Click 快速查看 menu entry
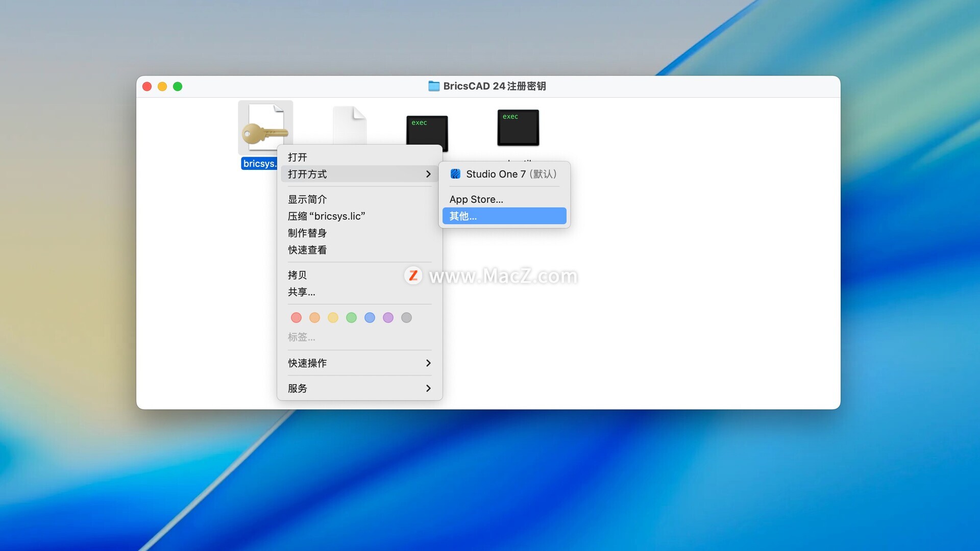 tap(307, 250)
